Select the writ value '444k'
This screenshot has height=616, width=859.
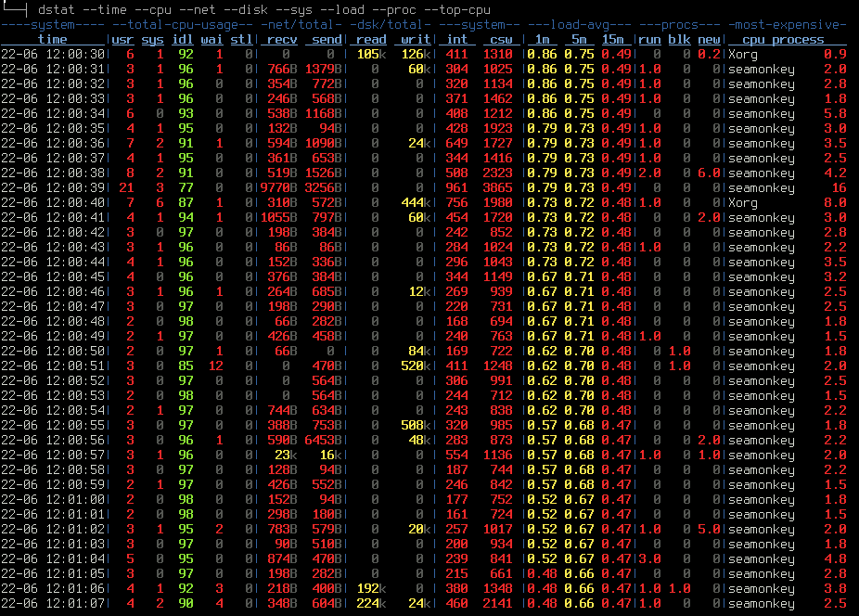[416, 202]
